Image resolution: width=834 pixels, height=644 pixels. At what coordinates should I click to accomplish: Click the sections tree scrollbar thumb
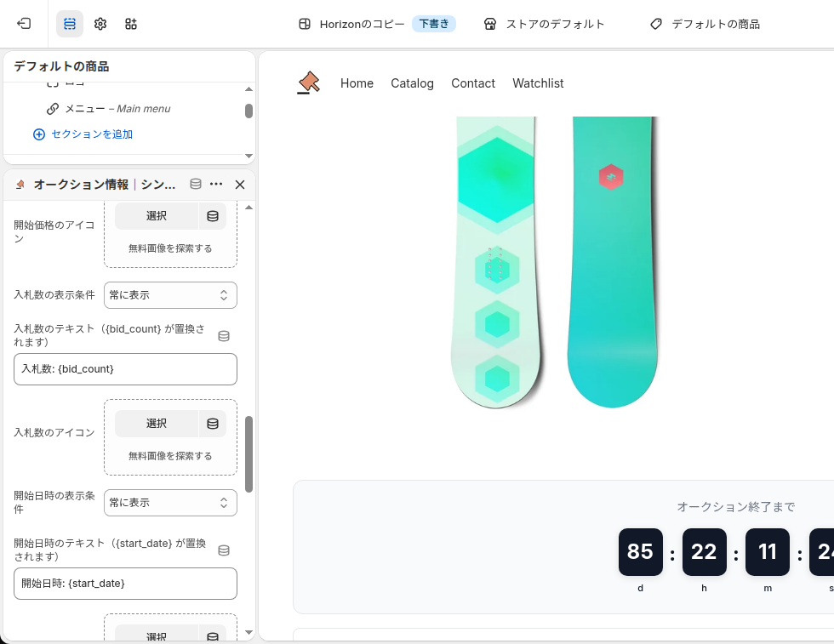point(248,111)
